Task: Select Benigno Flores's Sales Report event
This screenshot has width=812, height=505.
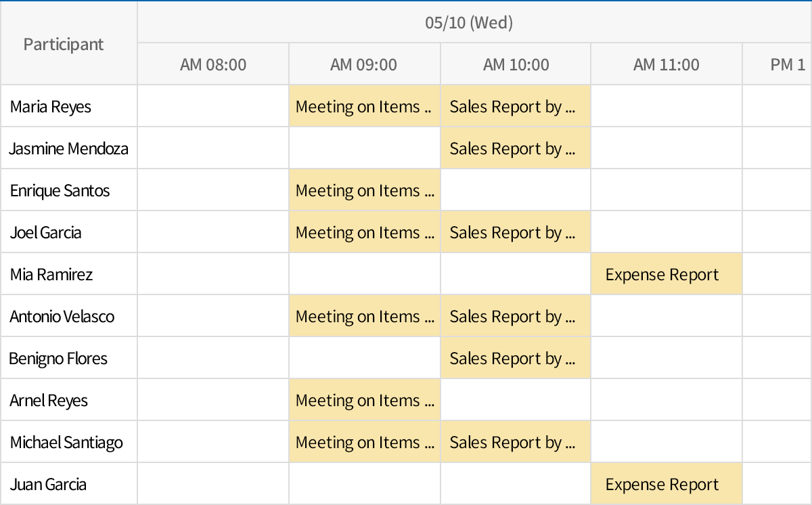Action: coord(515,357)
